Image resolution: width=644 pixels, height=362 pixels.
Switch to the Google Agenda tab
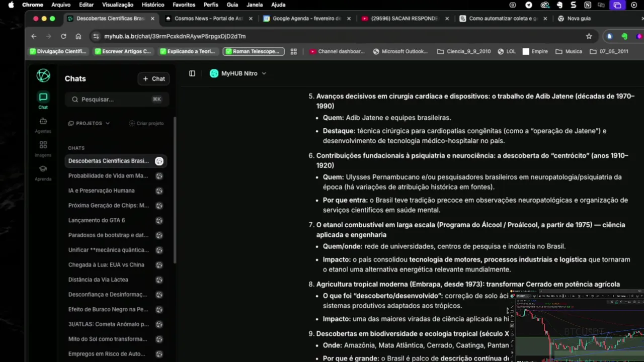[306, 19]
